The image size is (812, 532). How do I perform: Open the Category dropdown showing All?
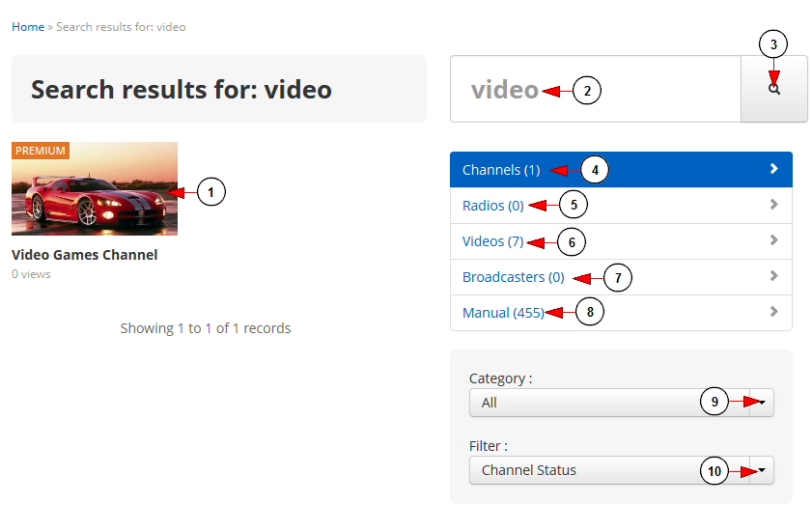(622, 403)
